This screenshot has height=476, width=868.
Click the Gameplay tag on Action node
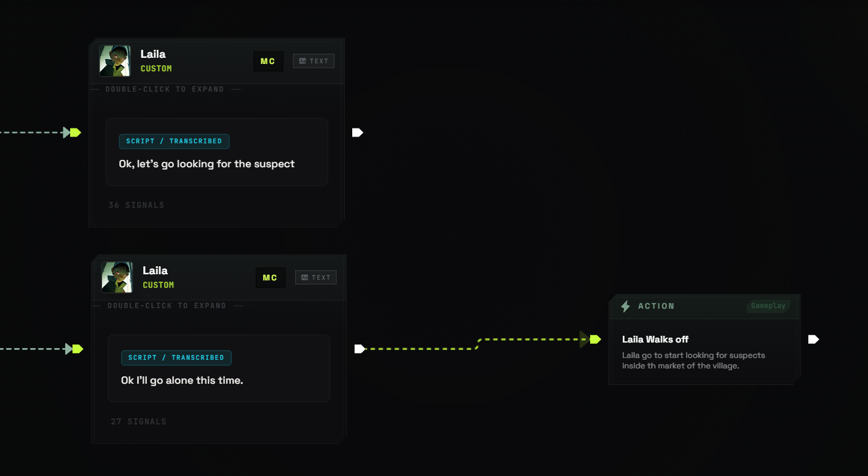(768, 306)
